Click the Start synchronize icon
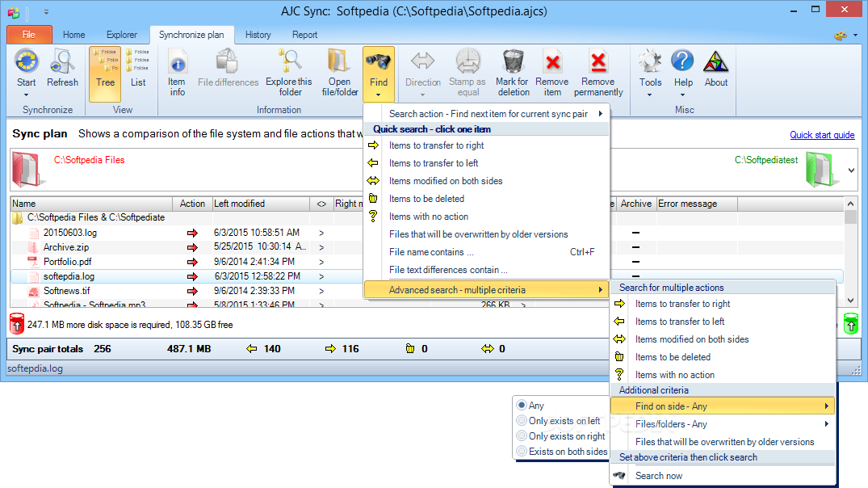 pyautogui.click(x=26, y=61)
